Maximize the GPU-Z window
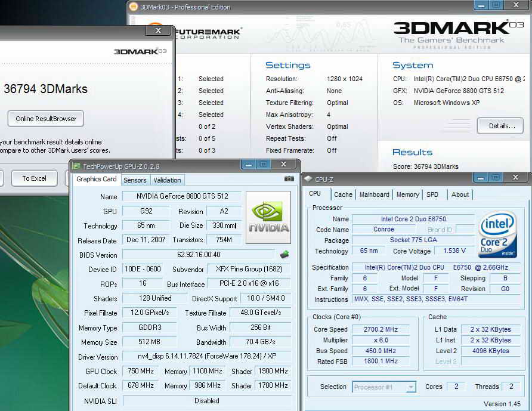The width and height of the screenshot is (532, 411). 263,165
